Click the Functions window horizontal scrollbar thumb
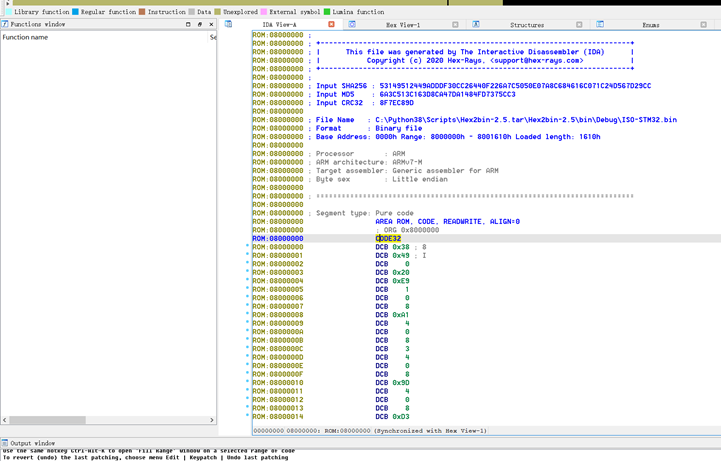 coord(47,420)
